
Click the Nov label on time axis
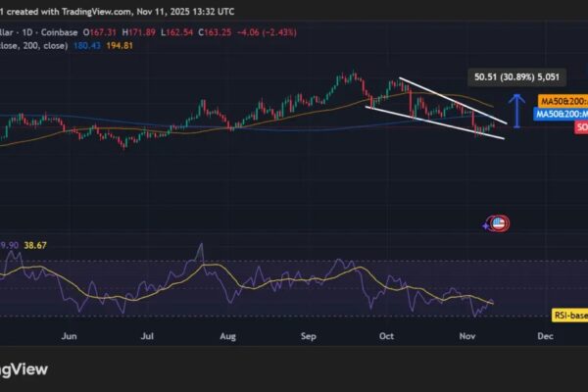click(x=465, y=334)
